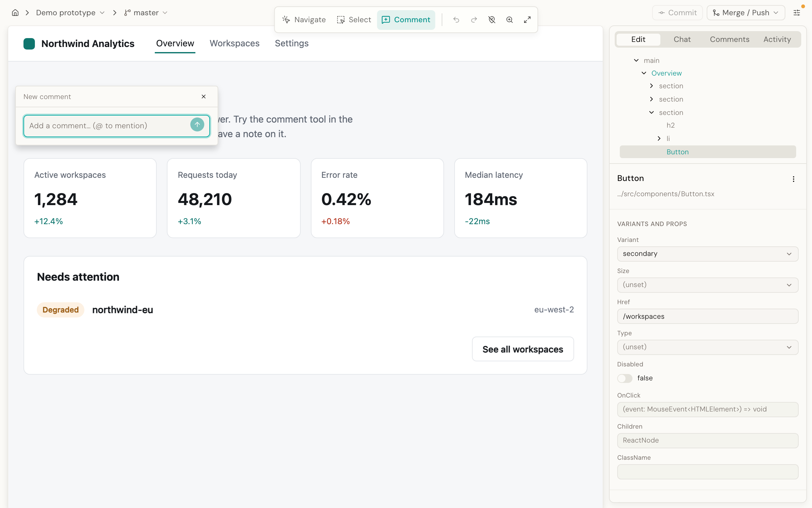Click the undo arrow icon
The image size is (812, 508).
pyautogui.click(x=456, y=20)
